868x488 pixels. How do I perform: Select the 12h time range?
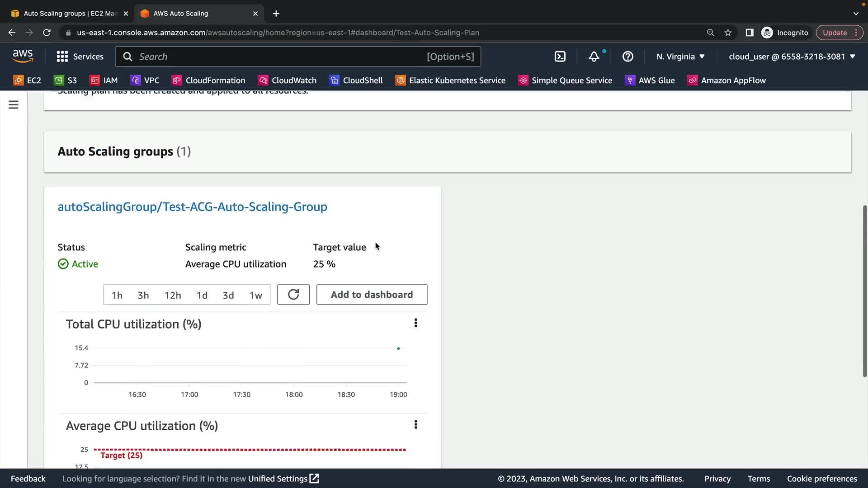[173, 295]
